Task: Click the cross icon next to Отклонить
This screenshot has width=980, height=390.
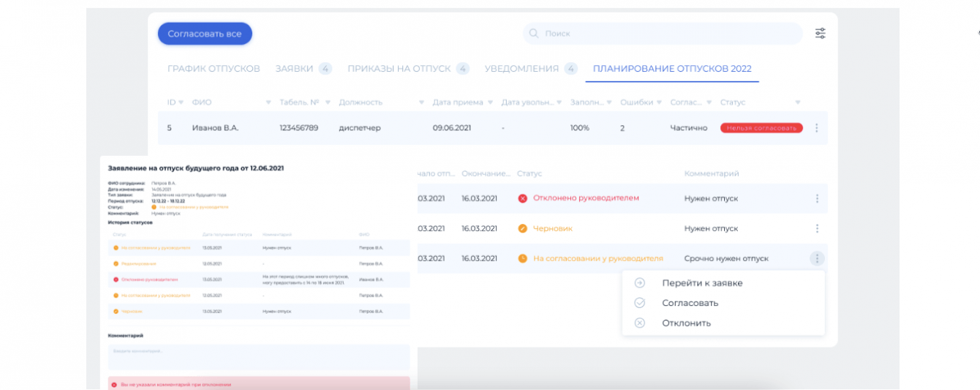Action: tap(640, 323)
